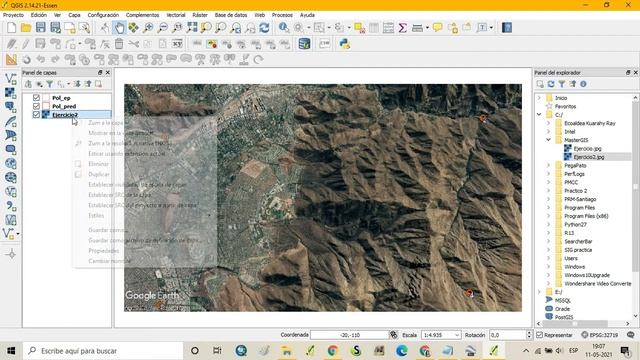Click the Zoom In magnifier tool
The height and width of the screenshot is (360, 640).
point(148,28)
